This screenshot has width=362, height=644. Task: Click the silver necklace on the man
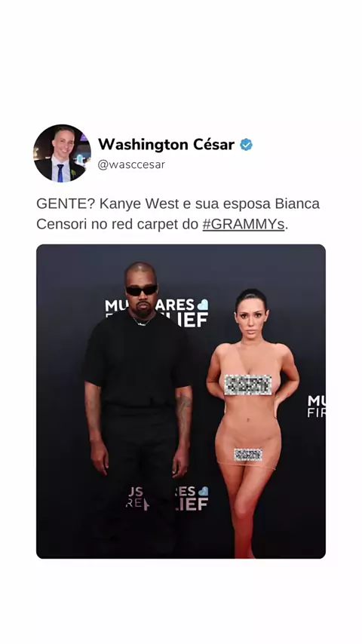pos(143,321)
